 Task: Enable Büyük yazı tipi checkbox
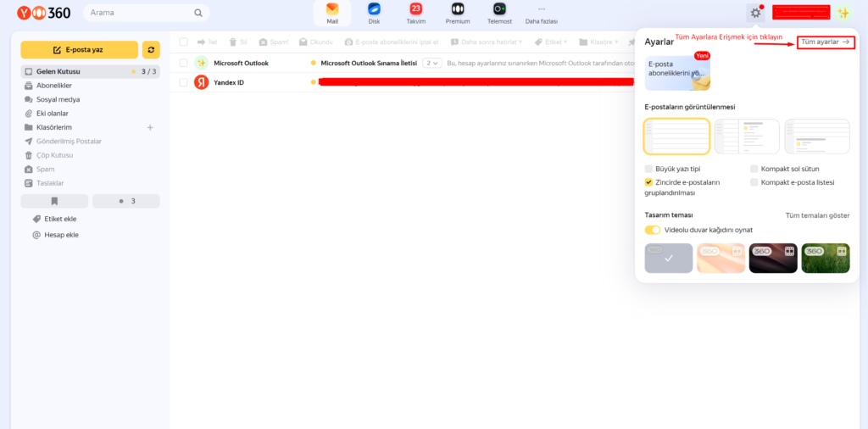[x=648, y=169]
